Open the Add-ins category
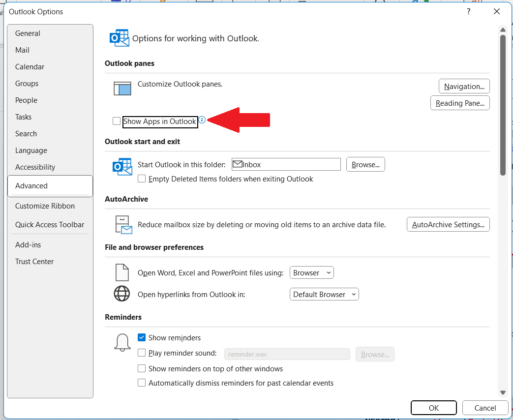This screenshot has height=420, width=513. click(x=50, y=245)
